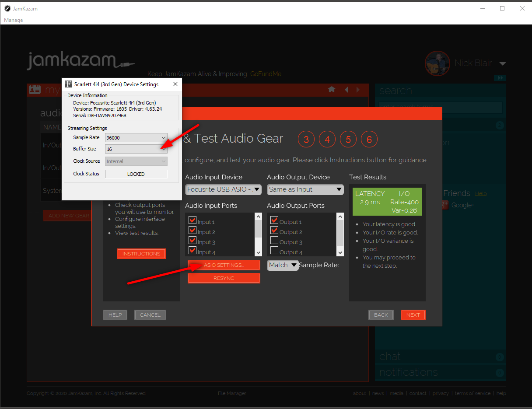Click the Google+ icon under Friends

(445, 205)
